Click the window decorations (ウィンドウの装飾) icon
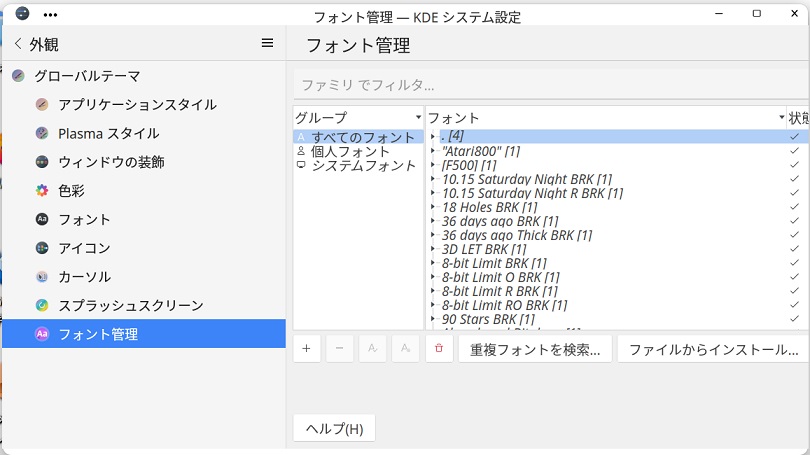The width and height of the screenshot is (810, 455). 42,162
